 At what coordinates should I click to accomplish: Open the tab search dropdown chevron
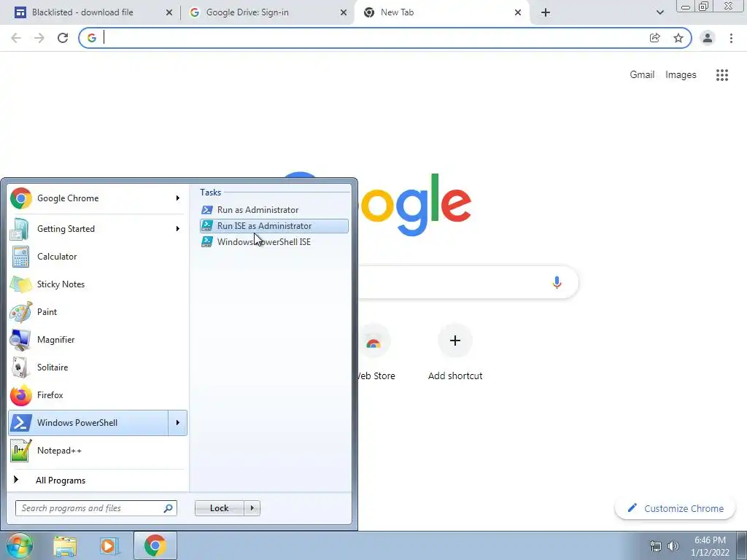[659, 12]
